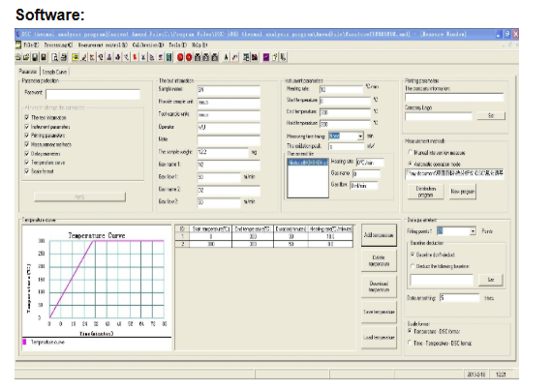This screenshot has height=392, width=551.
Task: Switch to the Sample Curve tab
Action: coord(54,72)
